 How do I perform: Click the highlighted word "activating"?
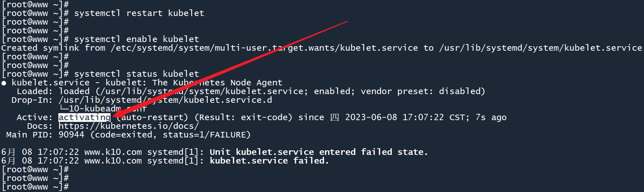click(x=84, y=117)
